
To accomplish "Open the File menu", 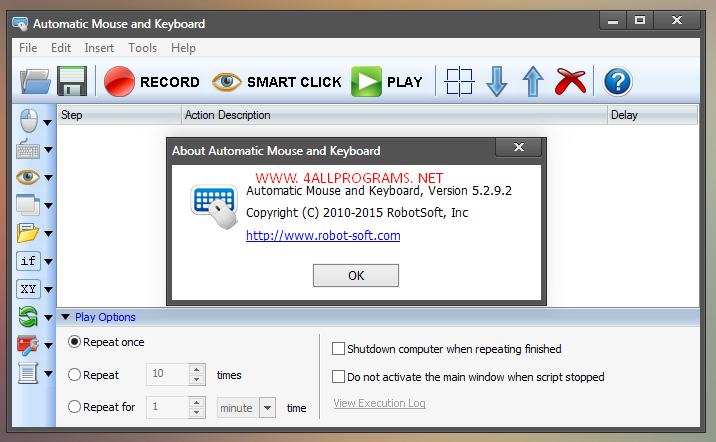I will 28,48.
